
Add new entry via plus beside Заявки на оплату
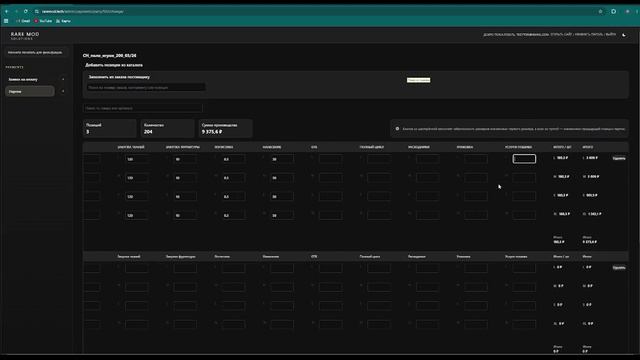[63, 79]
